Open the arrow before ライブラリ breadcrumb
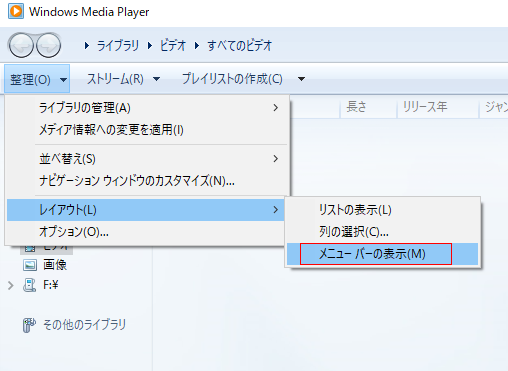 coord(87,45)
